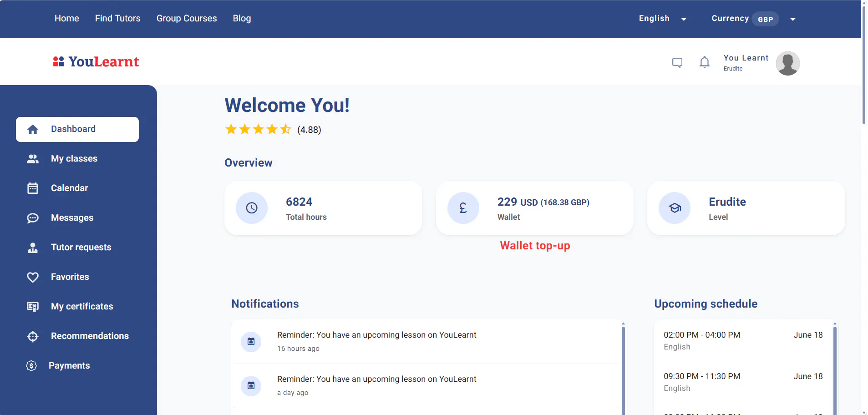Screen dimensions: 868x415
Task: Click the YouLearnt logo
Action: [96, 61]
